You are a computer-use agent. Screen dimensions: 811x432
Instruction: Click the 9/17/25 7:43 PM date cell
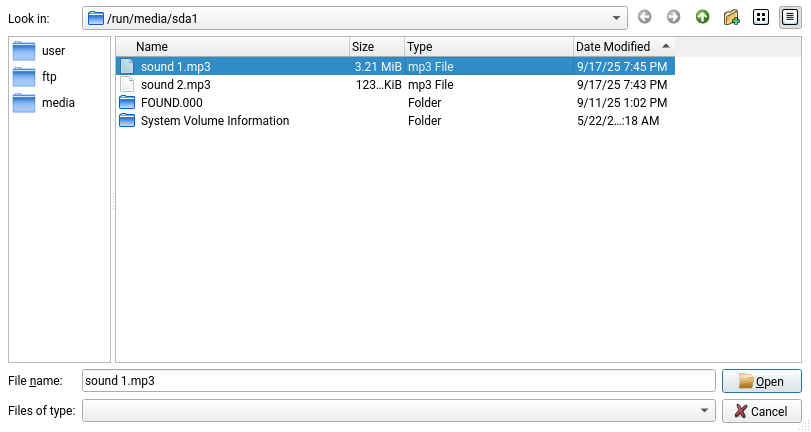pyautogui.click(x=622, y=85)
